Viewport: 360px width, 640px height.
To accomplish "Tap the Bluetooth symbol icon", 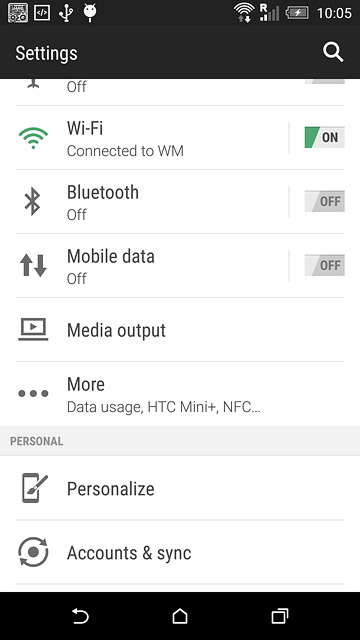I will [33, 202].
